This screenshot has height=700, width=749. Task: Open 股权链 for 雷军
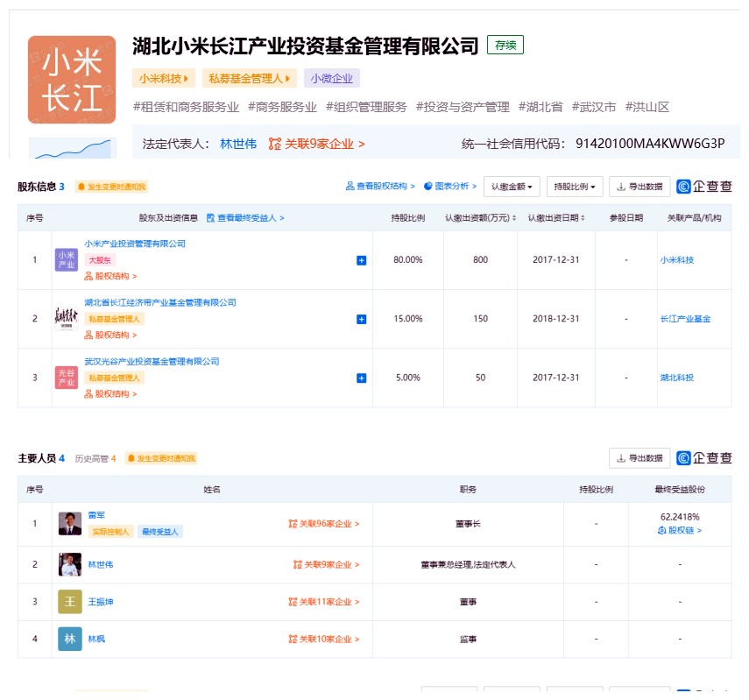680,530
